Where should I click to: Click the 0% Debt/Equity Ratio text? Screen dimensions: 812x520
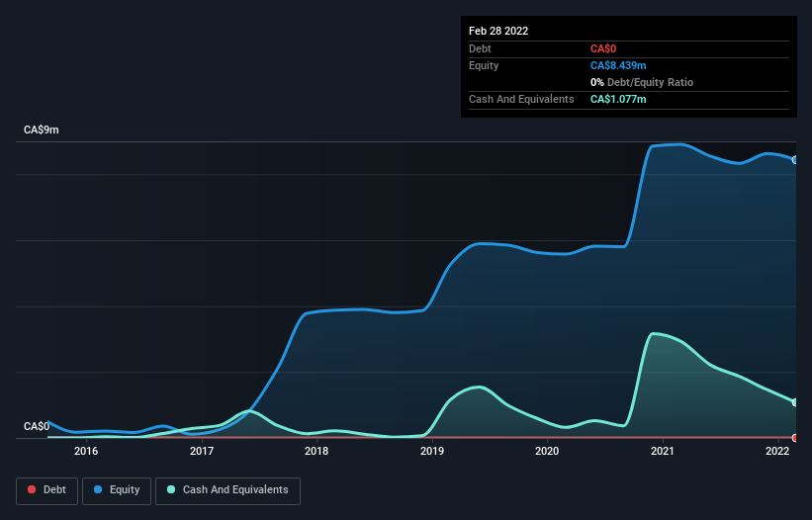click(642, 82)
